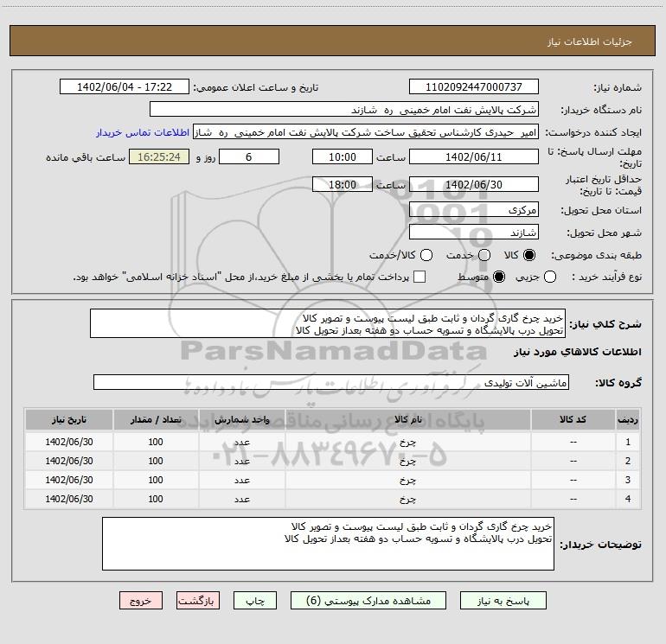Select the 'کالا/خدمت' radio button
The width and height of the screenshot is (666, 644).
[x=426, y=255]
